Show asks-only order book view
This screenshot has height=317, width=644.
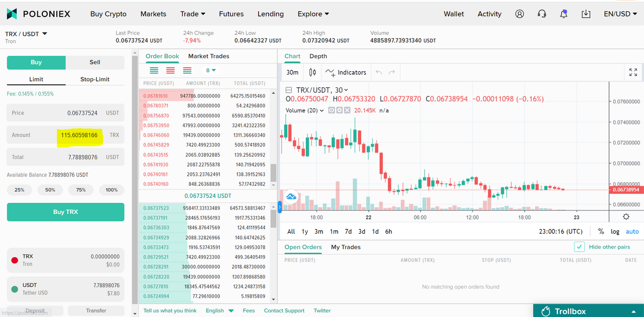[x=171, y=70]
